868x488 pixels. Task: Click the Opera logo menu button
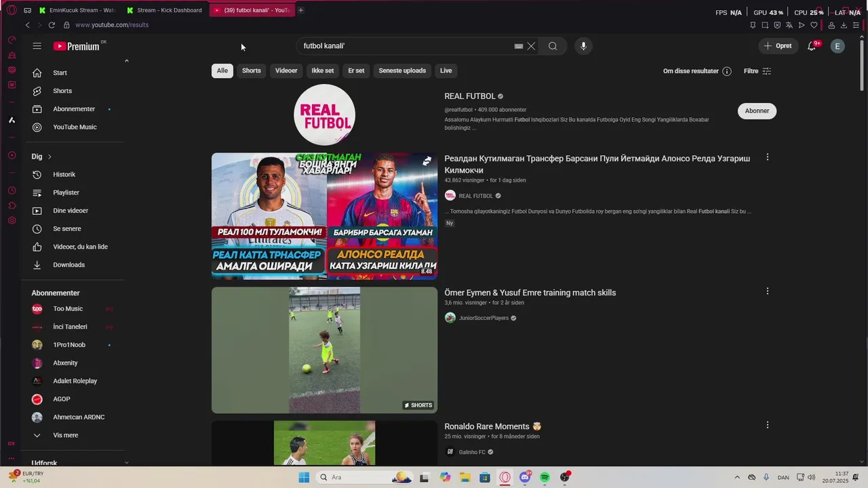(x=12, y=10)
